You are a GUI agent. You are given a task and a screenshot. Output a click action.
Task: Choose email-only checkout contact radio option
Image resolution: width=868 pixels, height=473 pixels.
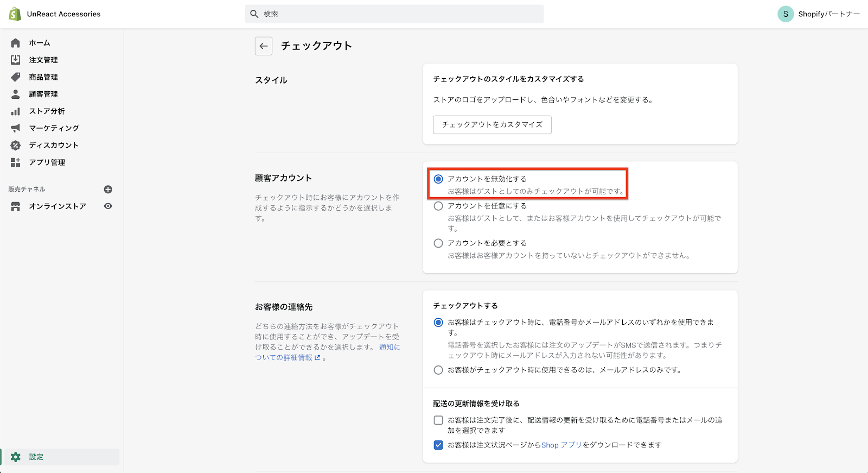(x=438, y=370)
